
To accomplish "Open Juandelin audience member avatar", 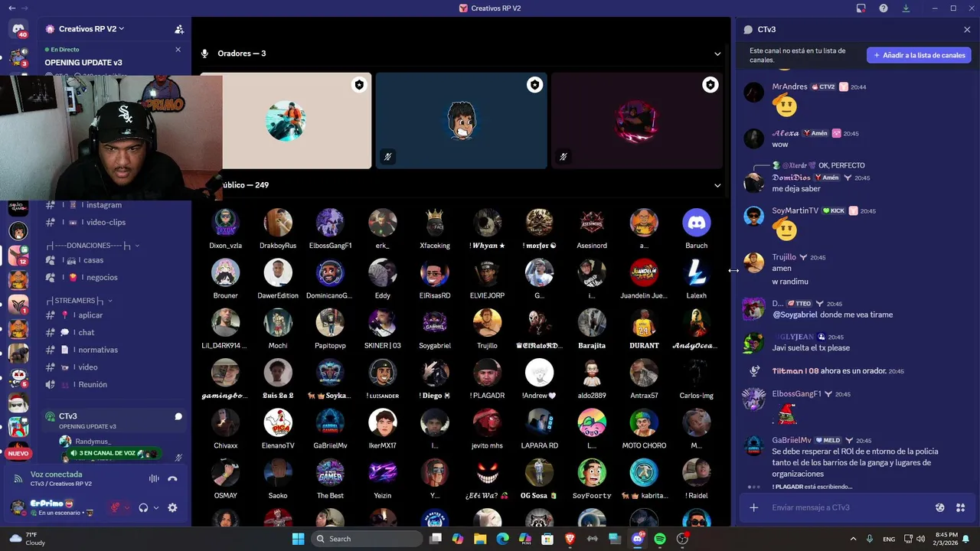I will click(644, 272).
